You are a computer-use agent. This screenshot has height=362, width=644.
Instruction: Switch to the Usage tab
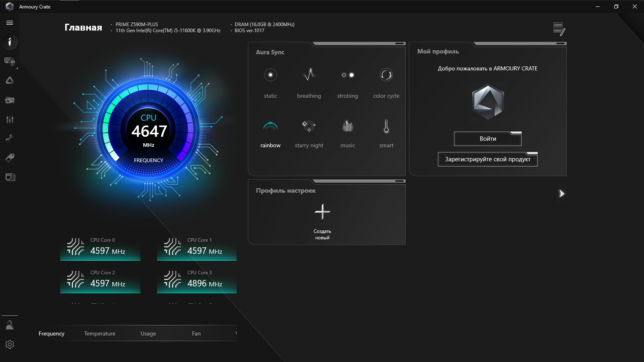pos(148,333)
